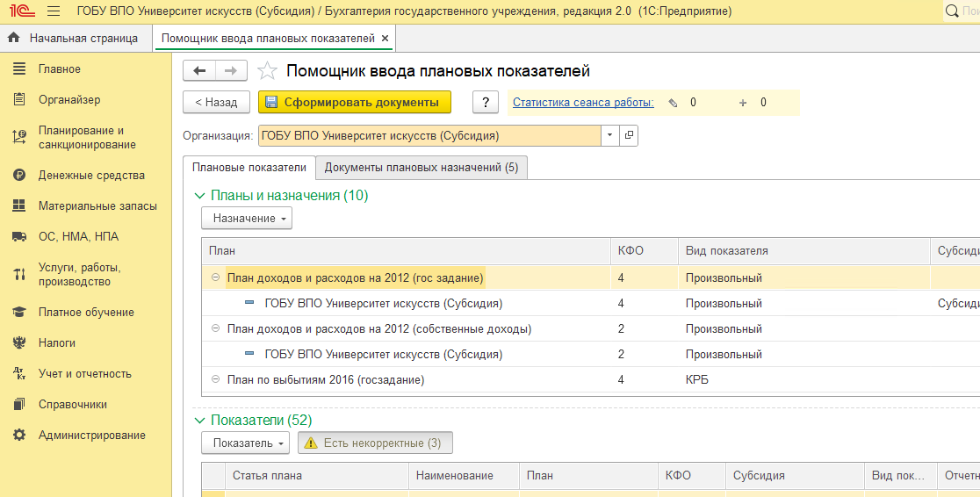This screenshot has height=497, width=980.
Task: Open the Справочники section
Action: point(73,404)
